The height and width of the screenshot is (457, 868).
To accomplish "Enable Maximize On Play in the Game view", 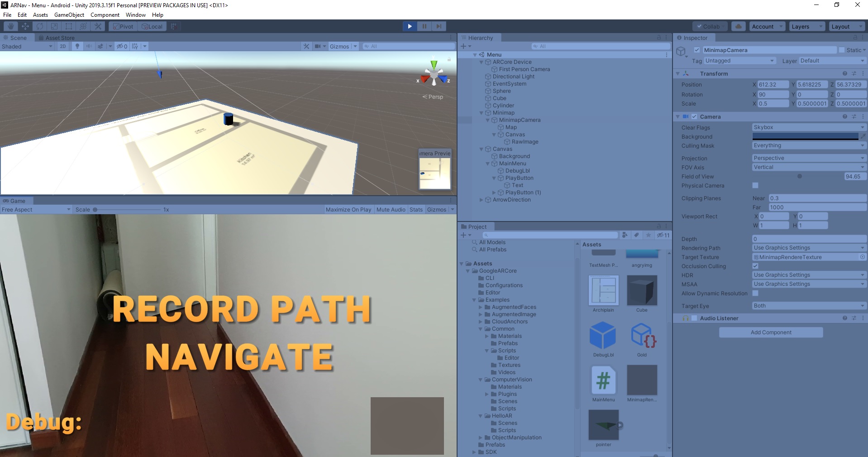I will 348,209.
